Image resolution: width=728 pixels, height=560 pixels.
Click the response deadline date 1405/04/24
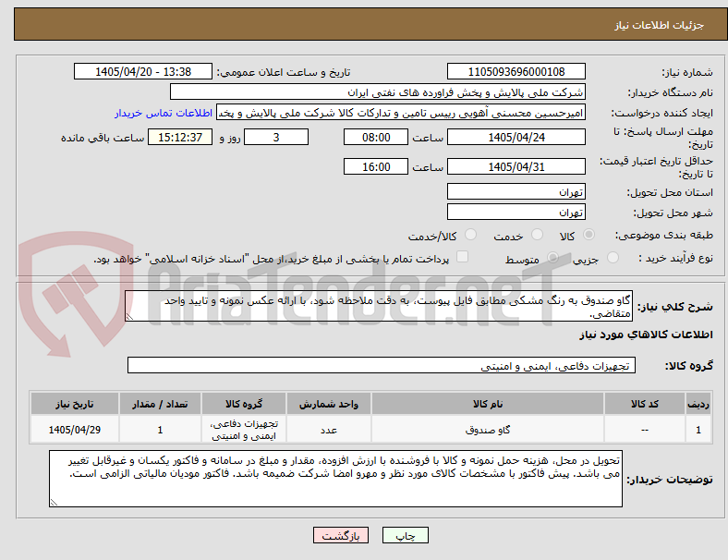[516, 137]
